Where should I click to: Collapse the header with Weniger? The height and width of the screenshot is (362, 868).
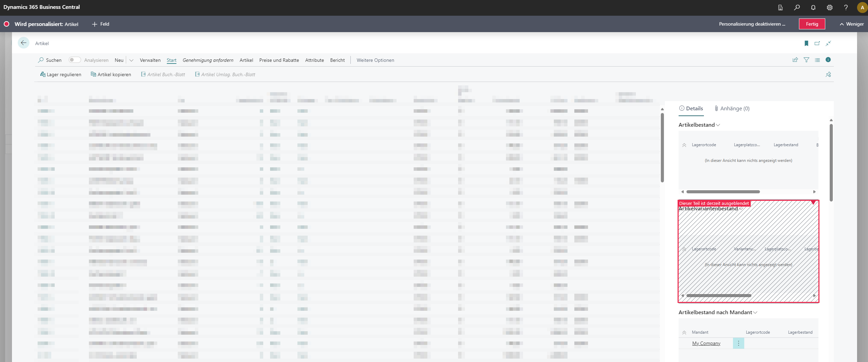[x=851, y=24]
